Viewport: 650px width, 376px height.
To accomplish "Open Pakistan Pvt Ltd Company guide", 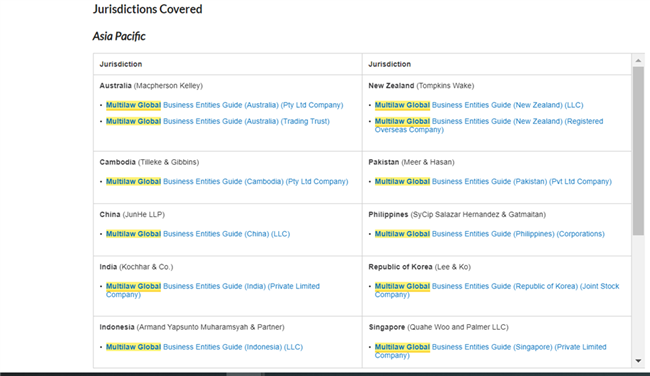I will (493, 182).
